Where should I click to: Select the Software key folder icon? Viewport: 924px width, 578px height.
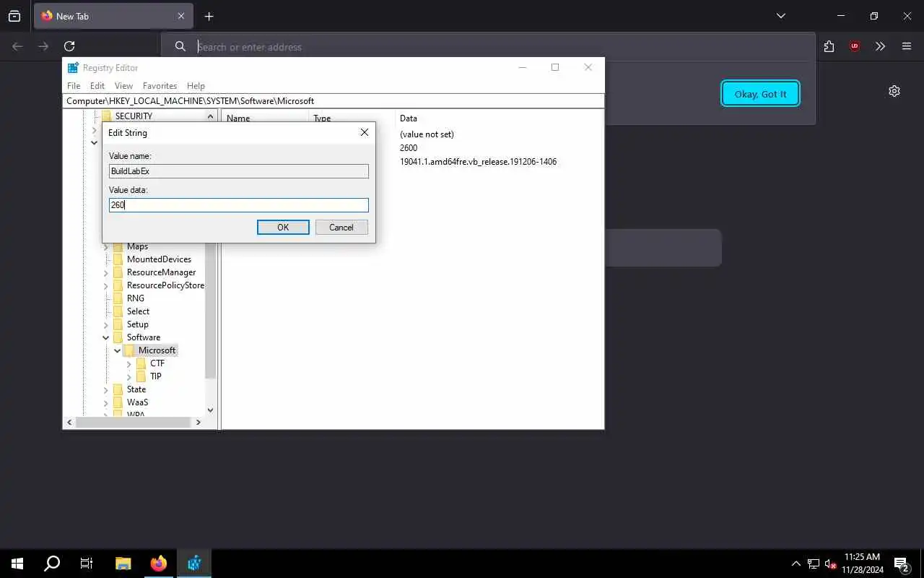click(118, 337)
